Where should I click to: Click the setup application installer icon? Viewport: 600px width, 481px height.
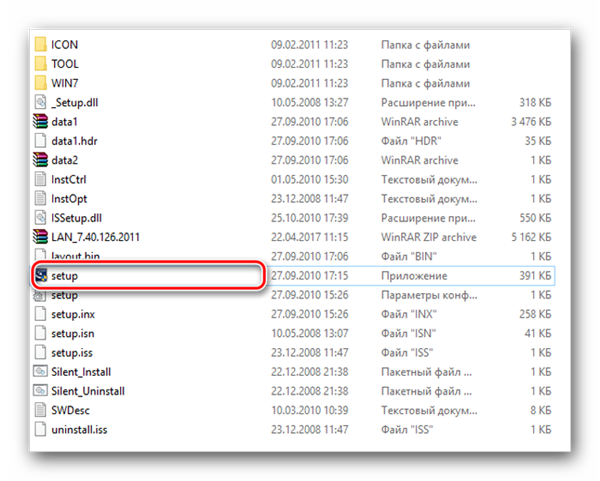41,275
